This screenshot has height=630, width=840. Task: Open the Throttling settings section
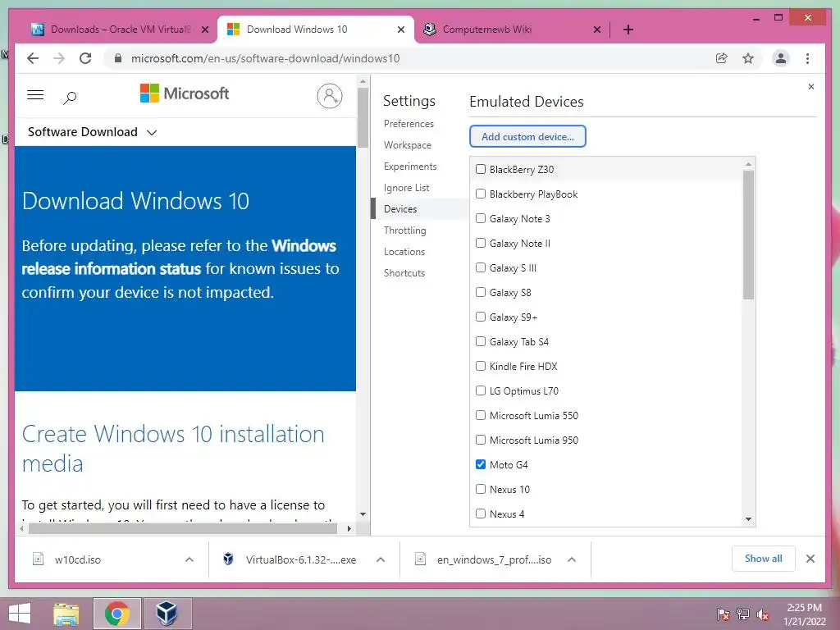405,231
